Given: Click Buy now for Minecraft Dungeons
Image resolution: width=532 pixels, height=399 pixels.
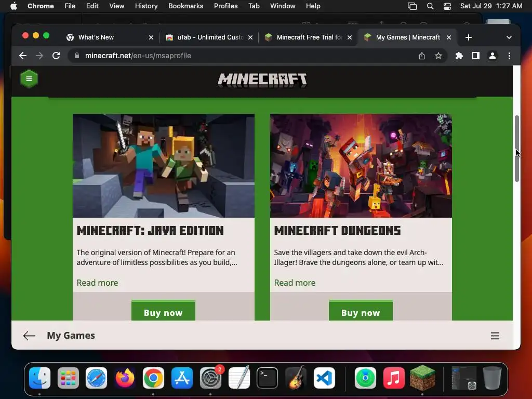Looking at the screenshot, I should pyautogui.click(x=361, y=311).
